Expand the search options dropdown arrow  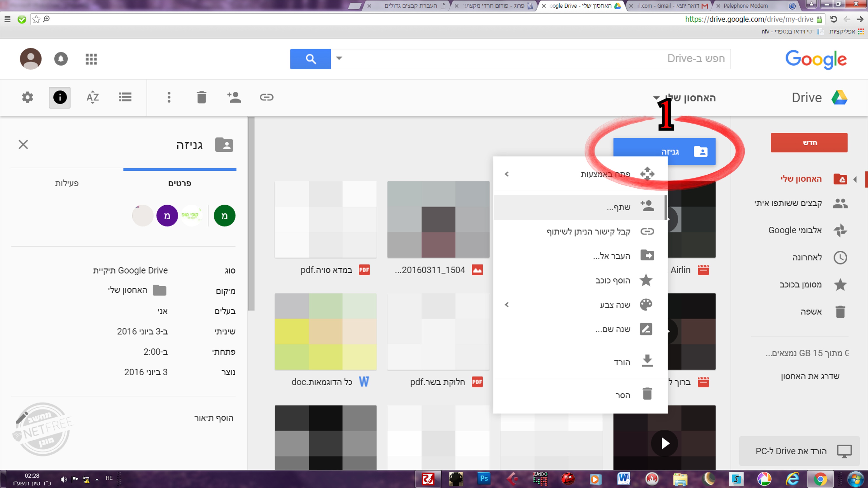tap(339, 58)
